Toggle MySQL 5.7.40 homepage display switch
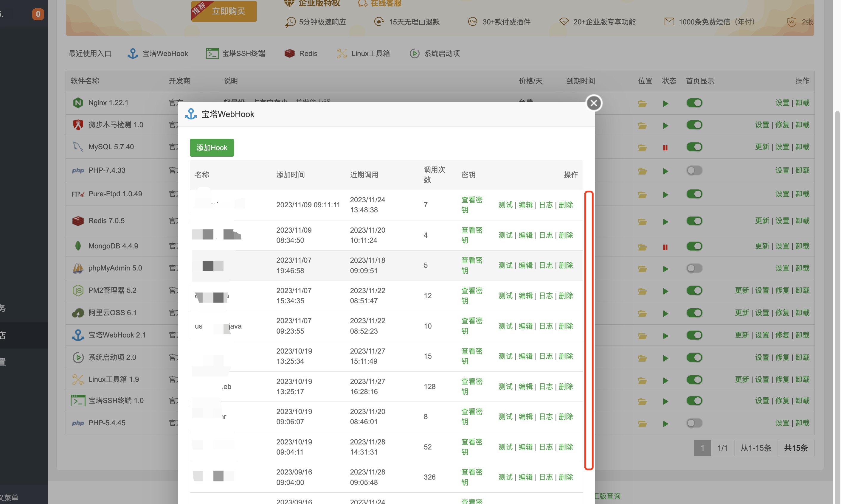The height and width of the screenshot is (504, 841). point(694,147)
